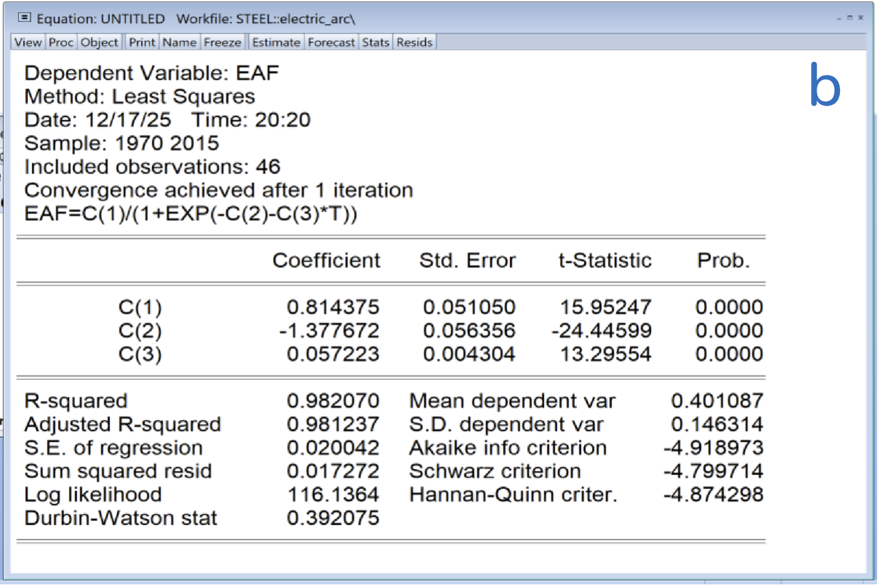Click the Estimate button
Viewport: 878px width, 588px height.
coord(276,42)
